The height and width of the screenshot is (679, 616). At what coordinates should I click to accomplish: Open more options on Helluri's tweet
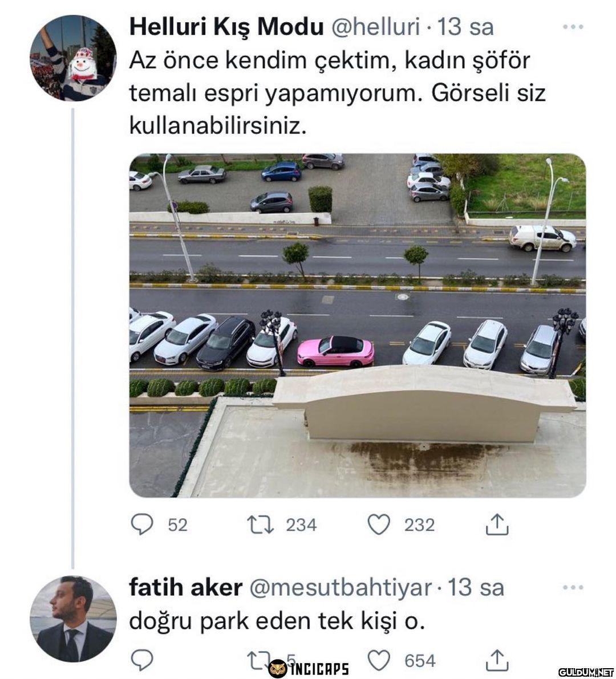coord(573,27)
